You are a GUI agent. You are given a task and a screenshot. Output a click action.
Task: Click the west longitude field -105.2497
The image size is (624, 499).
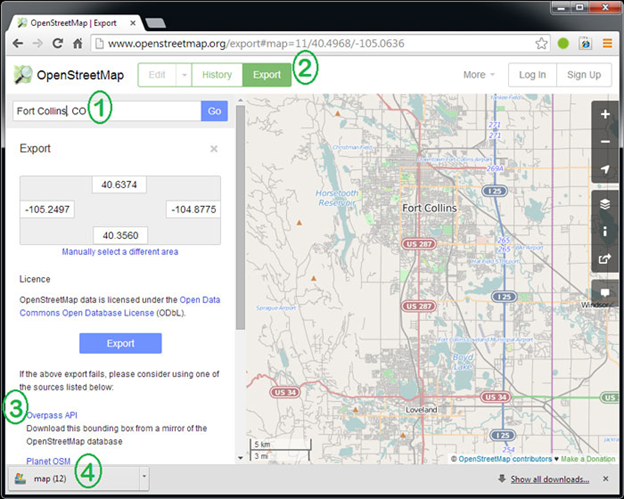click(x=47, y=209)
